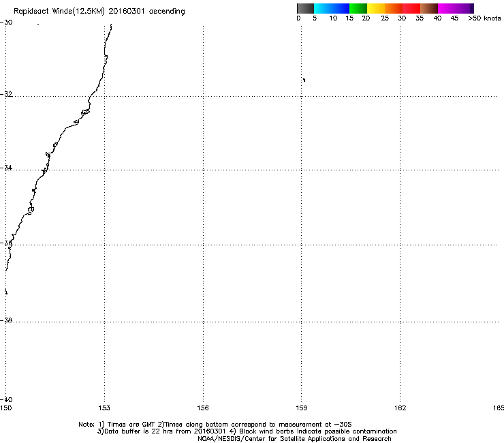Click the -40 latitude axis label
This screenshot has width=504, height=443.
pyautogui.click(x=6, y=399)
